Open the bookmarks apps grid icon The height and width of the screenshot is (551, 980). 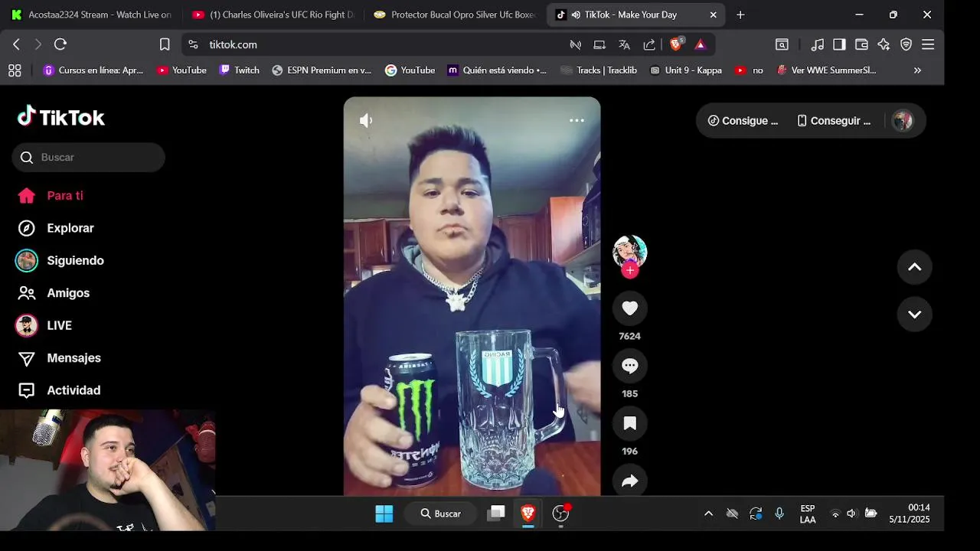[15, 70]
